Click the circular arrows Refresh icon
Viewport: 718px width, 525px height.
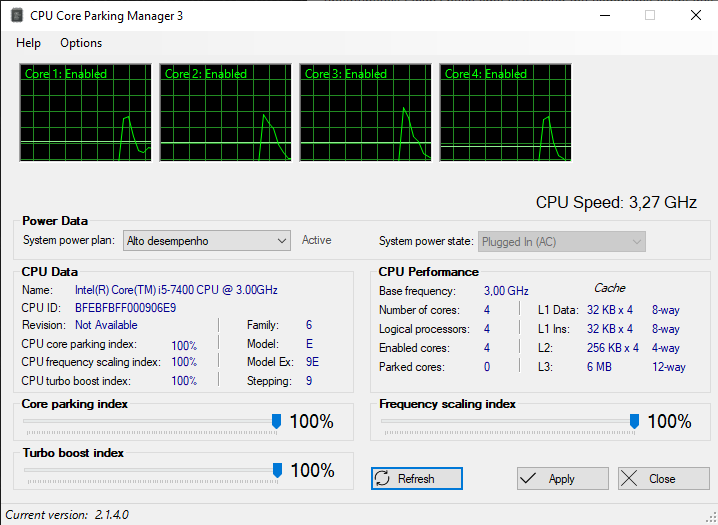tap(383, 479)
